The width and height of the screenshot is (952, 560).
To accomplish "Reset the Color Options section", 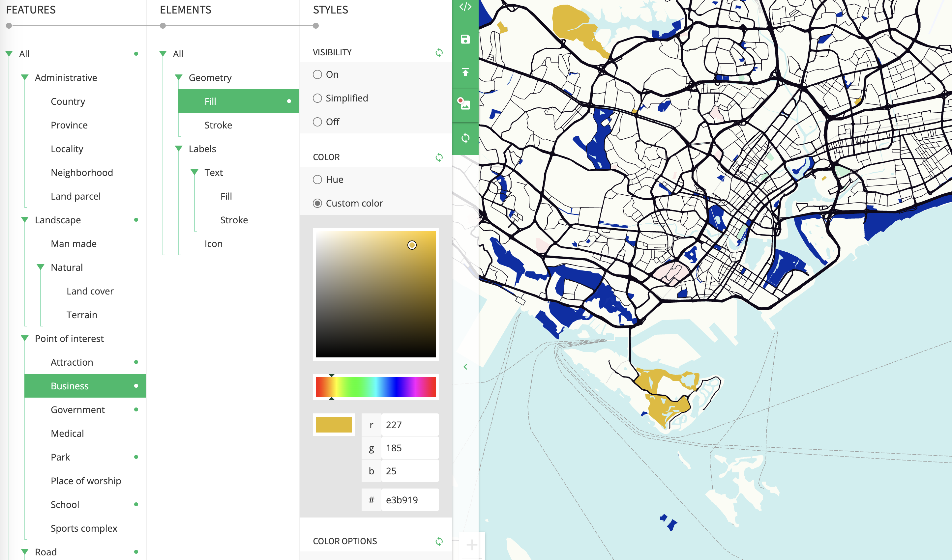I will tap(439, 541).
